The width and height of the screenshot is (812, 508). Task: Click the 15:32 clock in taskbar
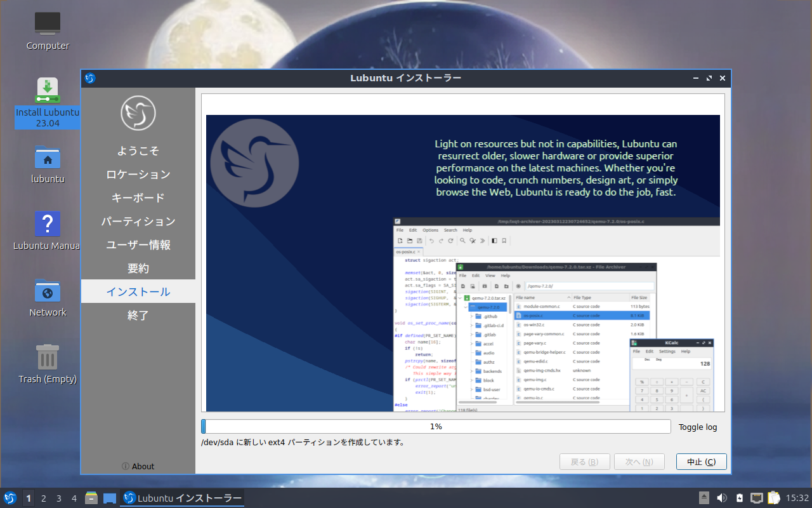(x=797, y=498)
